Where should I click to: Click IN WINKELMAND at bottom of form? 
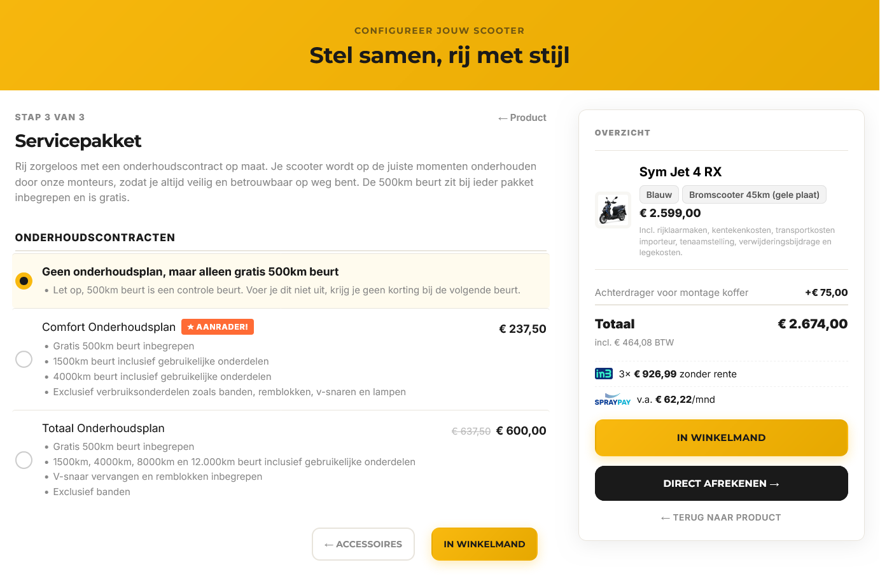coord(484,543)
